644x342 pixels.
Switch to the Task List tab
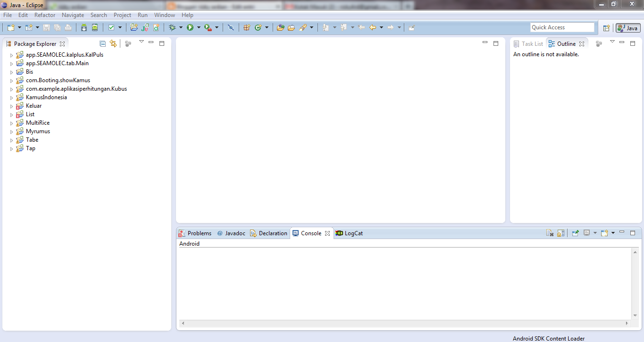(x=528, y=43)
